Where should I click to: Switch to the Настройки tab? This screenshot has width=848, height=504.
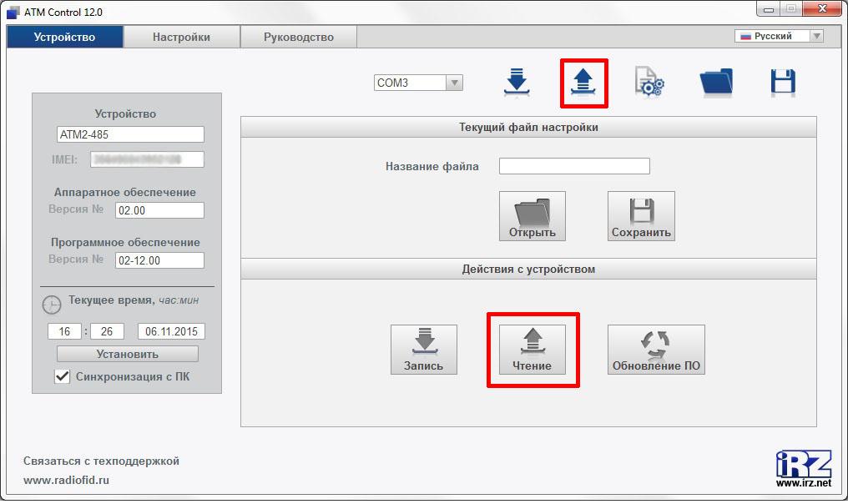(x=181, y=37)
